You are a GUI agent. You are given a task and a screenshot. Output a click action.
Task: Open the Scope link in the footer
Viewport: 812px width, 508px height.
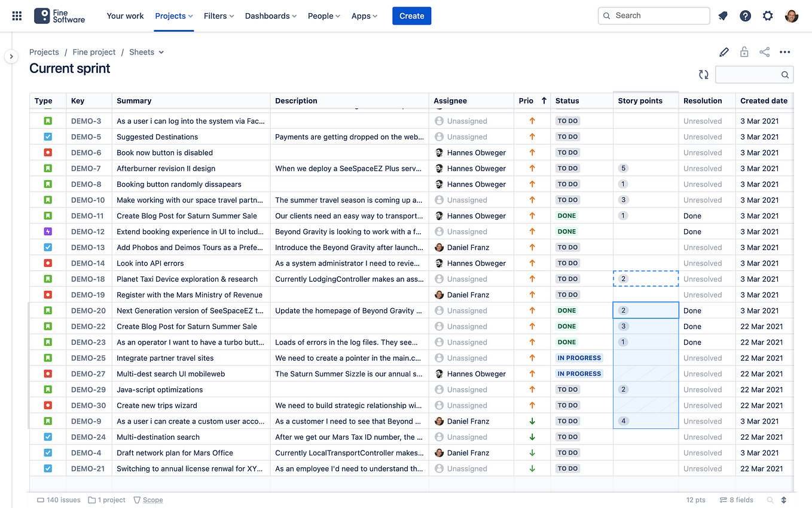click(152, 500)
